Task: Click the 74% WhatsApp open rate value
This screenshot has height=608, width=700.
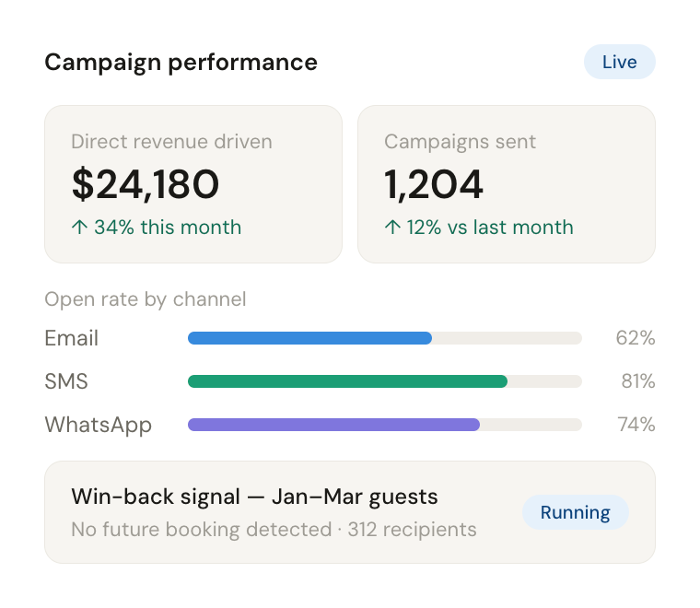Action: (x=636, y=425)
